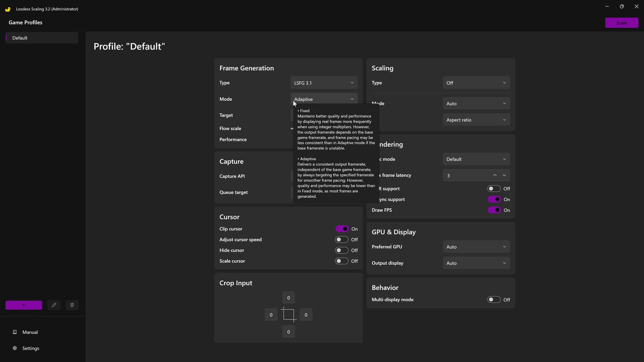Open the Frame Generation Mode Adaptive dropdown

coord(324,99)
